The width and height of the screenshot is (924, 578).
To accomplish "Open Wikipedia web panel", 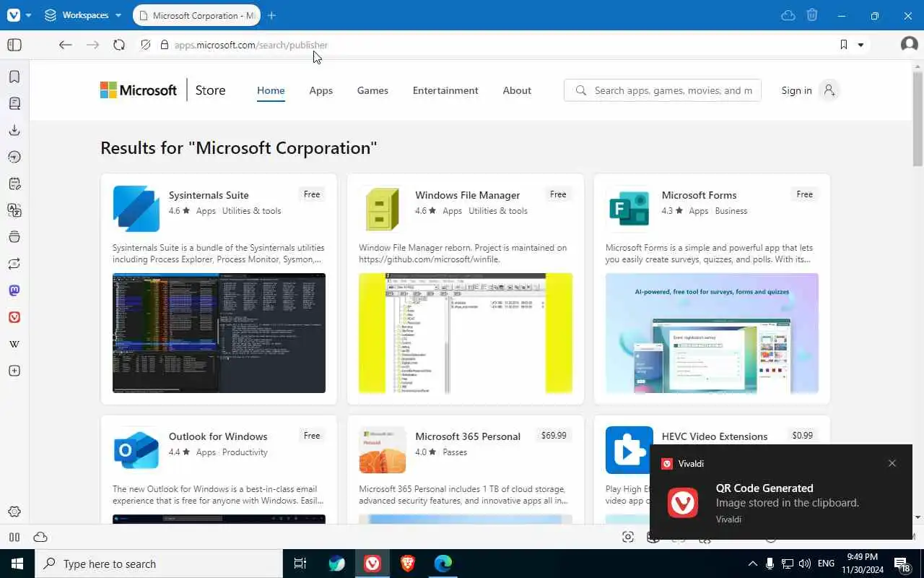I will click(x=14, y=344).
